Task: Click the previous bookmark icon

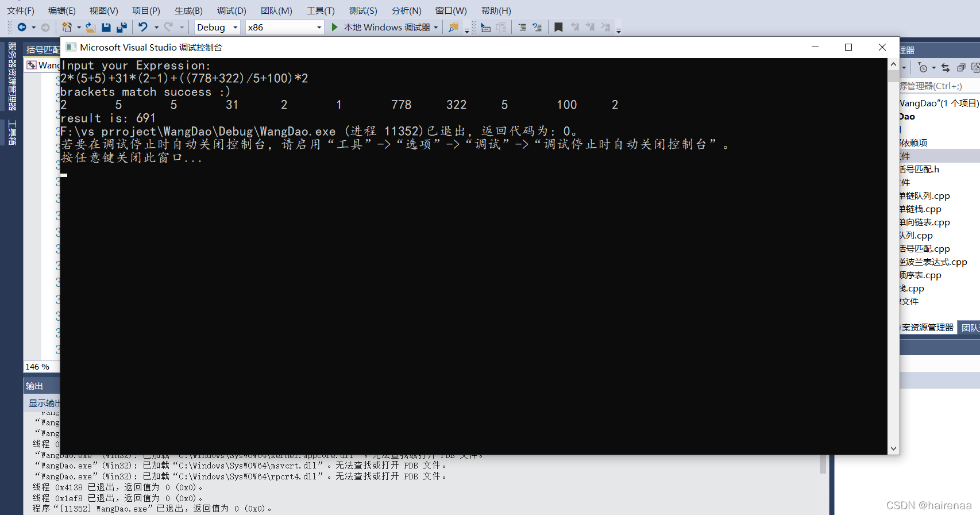Action: pyautogui.click(x=574, y=27)
